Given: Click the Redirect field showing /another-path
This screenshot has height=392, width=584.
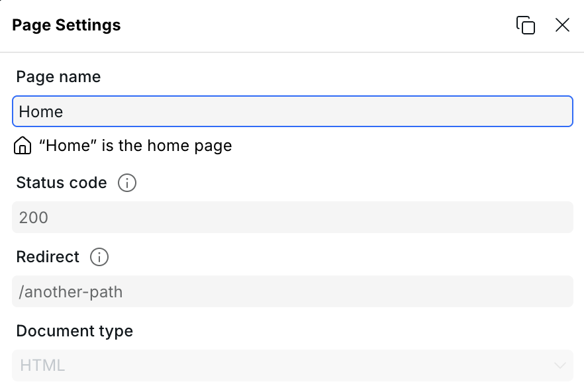Looking at the screenshot, I should point(293,291).
